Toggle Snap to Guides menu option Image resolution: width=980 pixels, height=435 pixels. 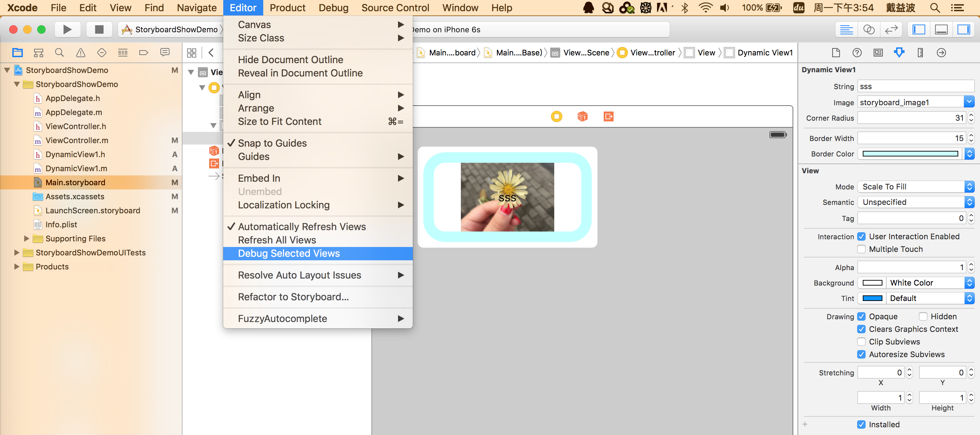tap(318, 143)
